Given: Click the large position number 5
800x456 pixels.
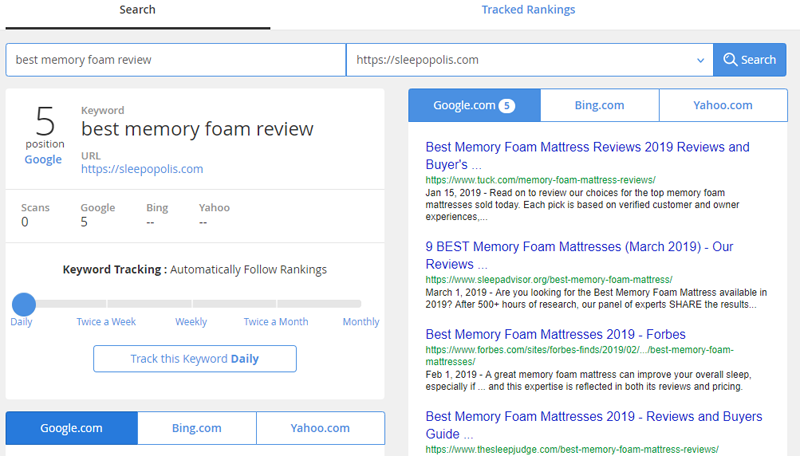Looking at the screenshot, I should pyautogui.click(x=45, y=121).
